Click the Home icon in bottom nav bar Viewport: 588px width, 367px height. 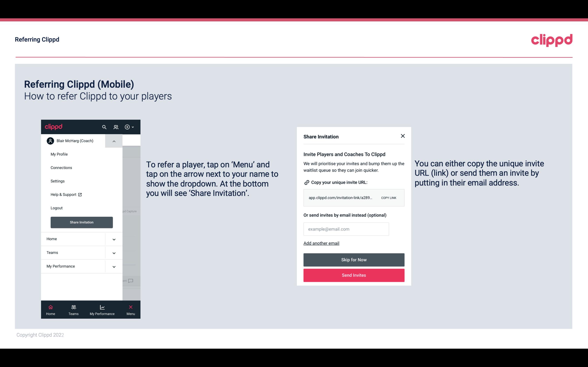tap(50, 307)
